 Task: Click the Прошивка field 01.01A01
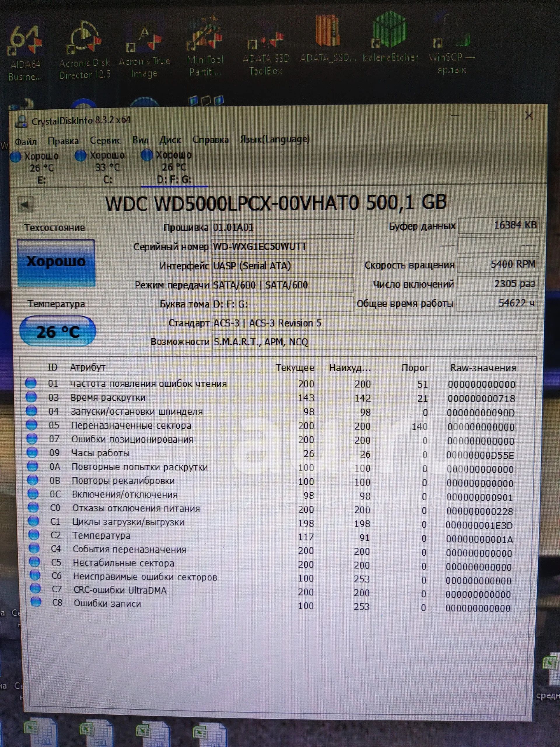pyautogui.click(x=283, y=227)
